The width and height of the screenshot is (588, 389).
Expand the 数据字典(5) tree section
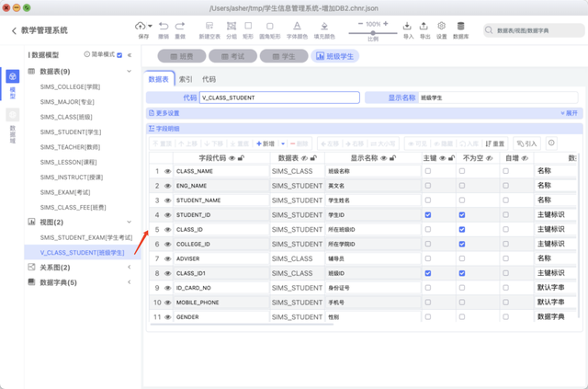tap(129, 282)
